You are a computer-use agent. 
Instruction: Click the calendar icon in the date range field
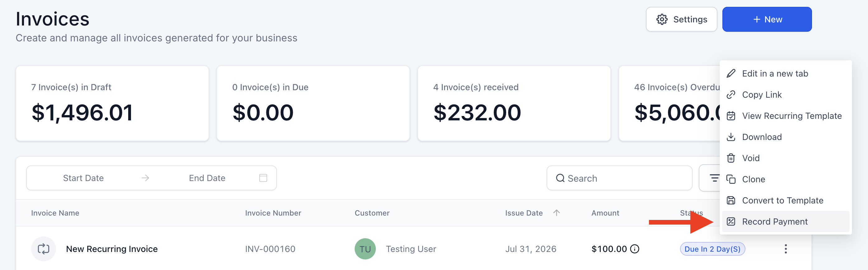coord(263,178)
